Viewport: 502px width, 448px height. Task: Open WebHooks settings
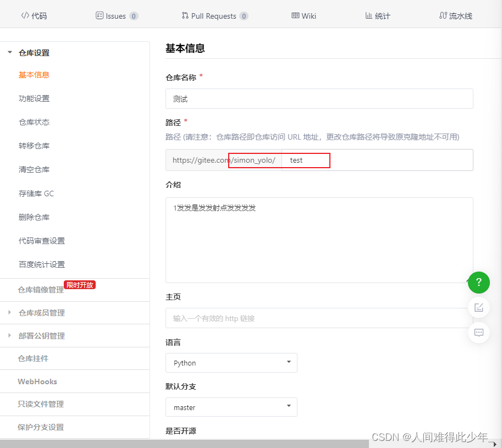tap(37, 381)
